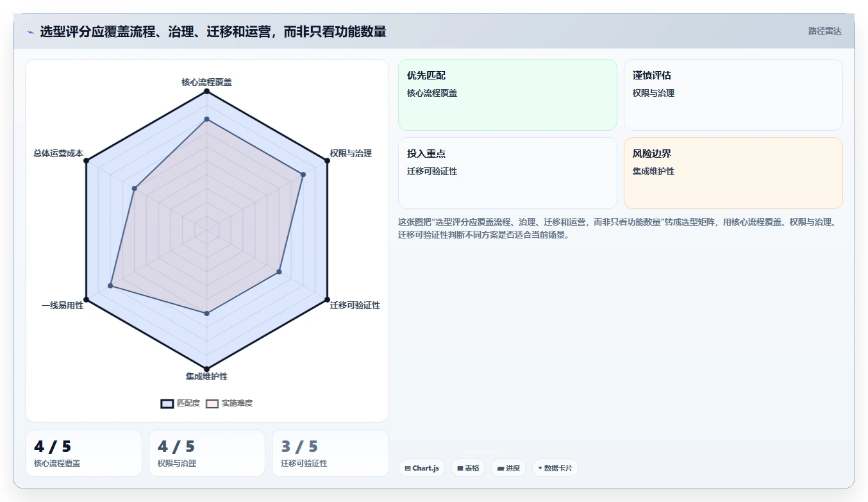Viewport: 868px width, 502px height.
Task: Select the 进度 tag chip
Action: 508,468
